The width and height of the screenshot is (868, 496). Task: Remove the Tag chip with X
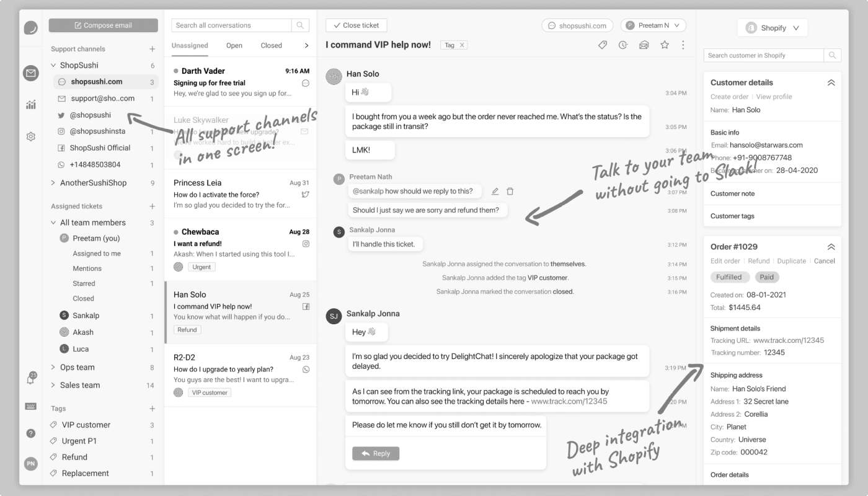coord(462,45)
